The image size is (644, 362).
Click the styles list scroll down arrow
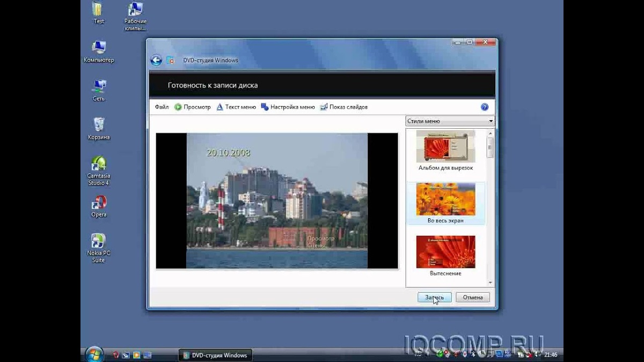(x=490, y=283)
